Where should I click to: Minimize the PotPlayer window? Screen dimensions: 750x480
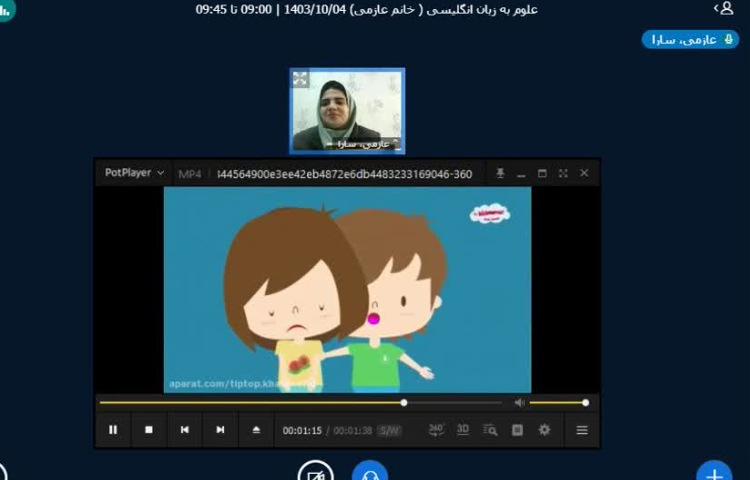[x=521, y=174]
